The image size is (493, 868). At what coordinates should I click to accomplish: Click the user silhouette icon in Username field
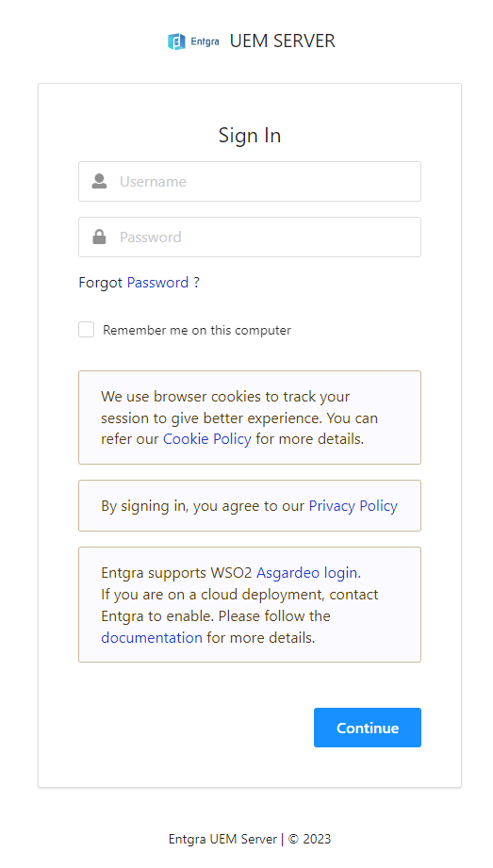pos(99,181)
